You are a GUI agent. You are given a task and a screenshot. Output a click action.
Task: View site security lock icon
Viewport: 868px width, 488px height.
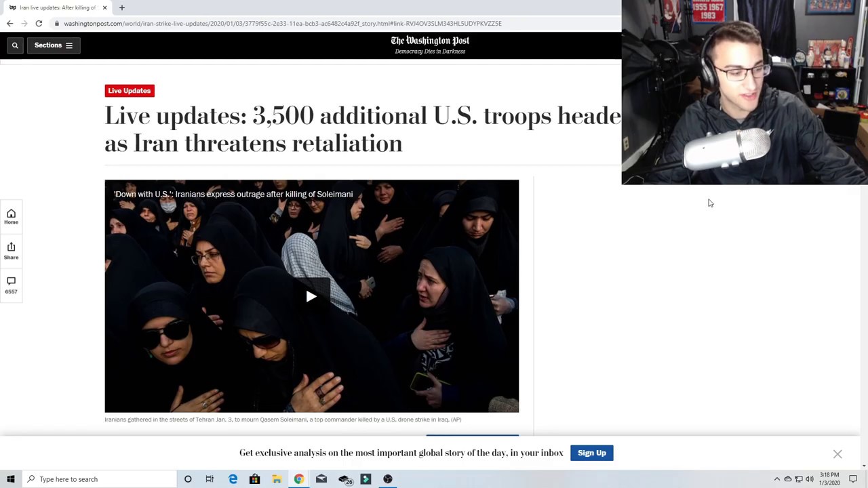tap(57, 24)
